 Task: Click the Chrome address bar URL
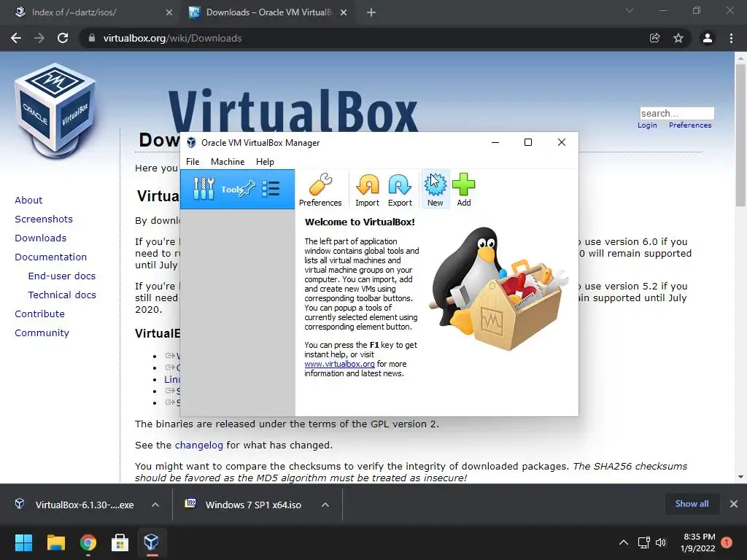[x=172, y=38]
